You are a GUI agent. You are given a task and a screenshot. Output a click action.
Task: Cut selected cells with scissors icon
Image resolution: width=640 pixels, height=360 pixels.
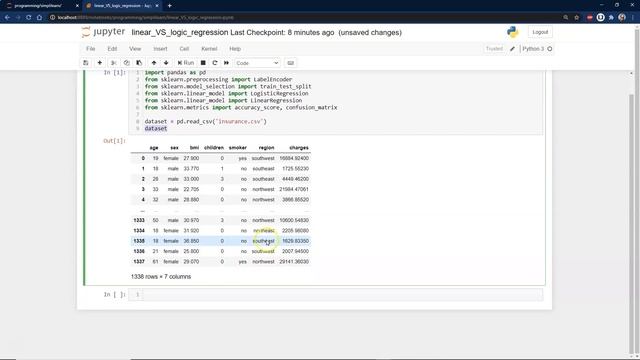tap(114, 63)
